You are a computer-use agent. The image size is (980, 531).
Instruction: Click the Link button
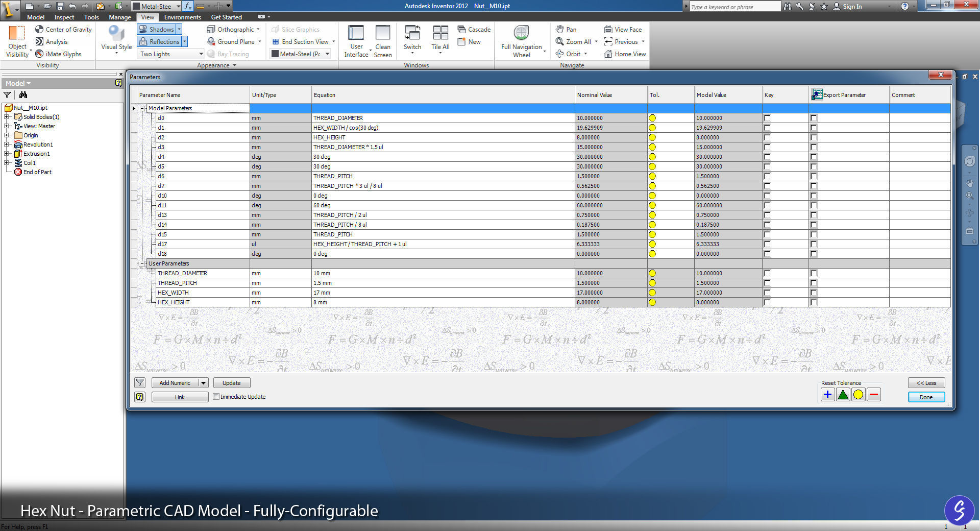[180, 397]
